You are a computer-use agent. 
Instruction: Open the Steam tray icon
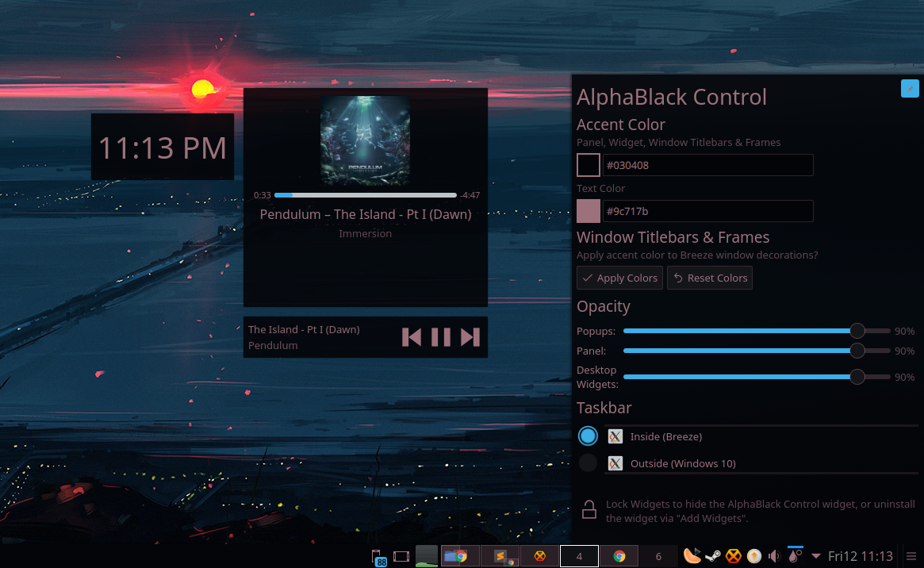pyautogui.click(x=713, y=555)
